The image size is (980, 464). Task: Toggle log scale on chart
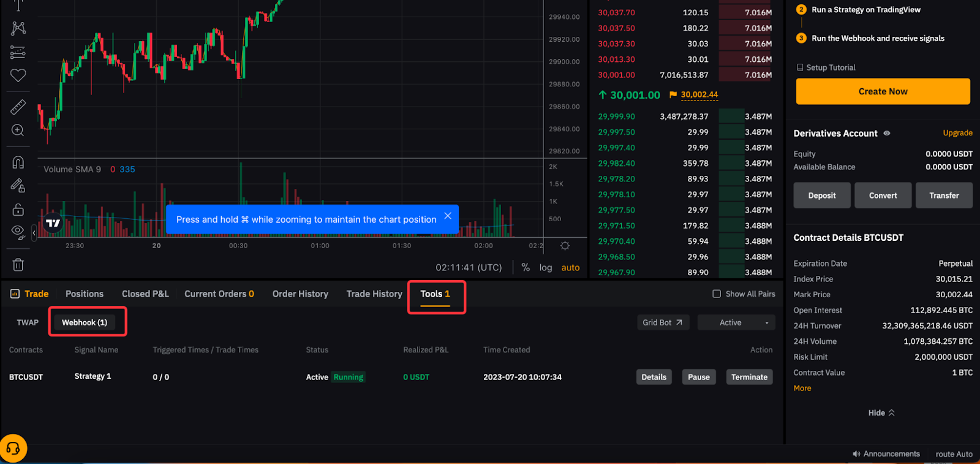click(545, 268)
